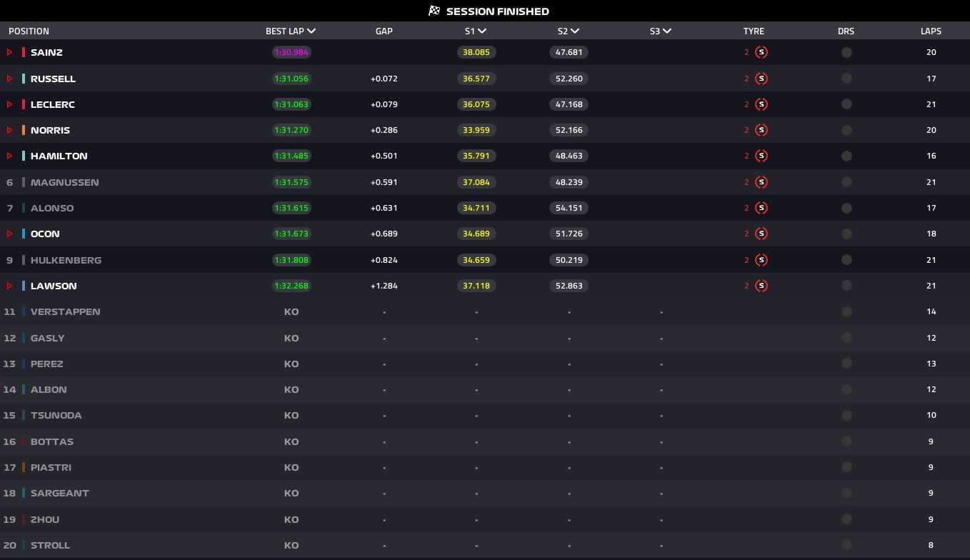Open the S2 sector column dropdown
Viewport: 970px width, 560px height.
(575, 31)
